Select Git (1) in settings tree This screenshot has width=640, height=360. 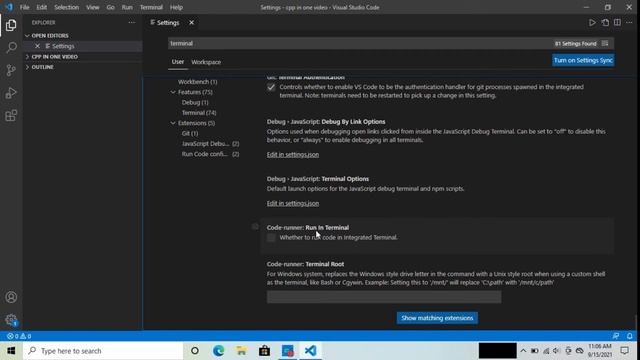[x=190, y=133]
